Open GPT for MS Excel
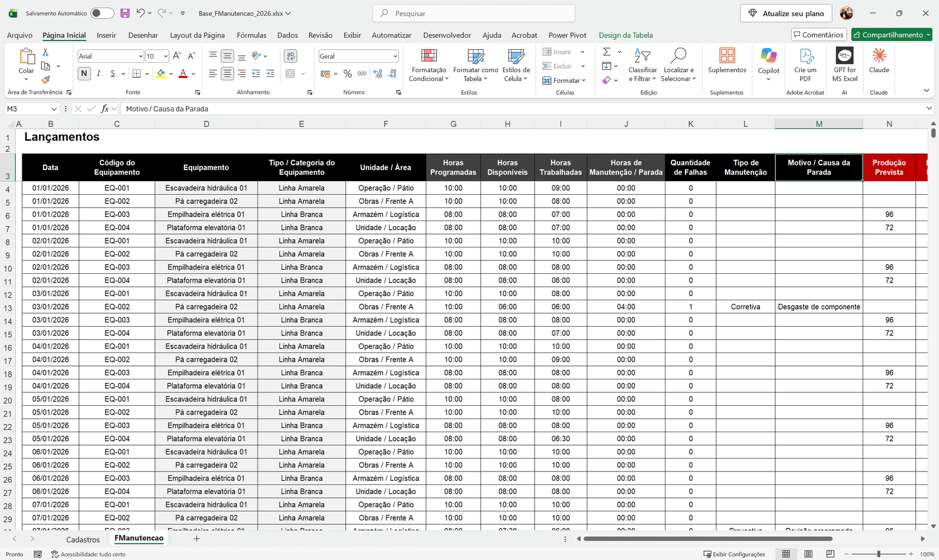Screen dimensions: 939x560 point(845,65)
